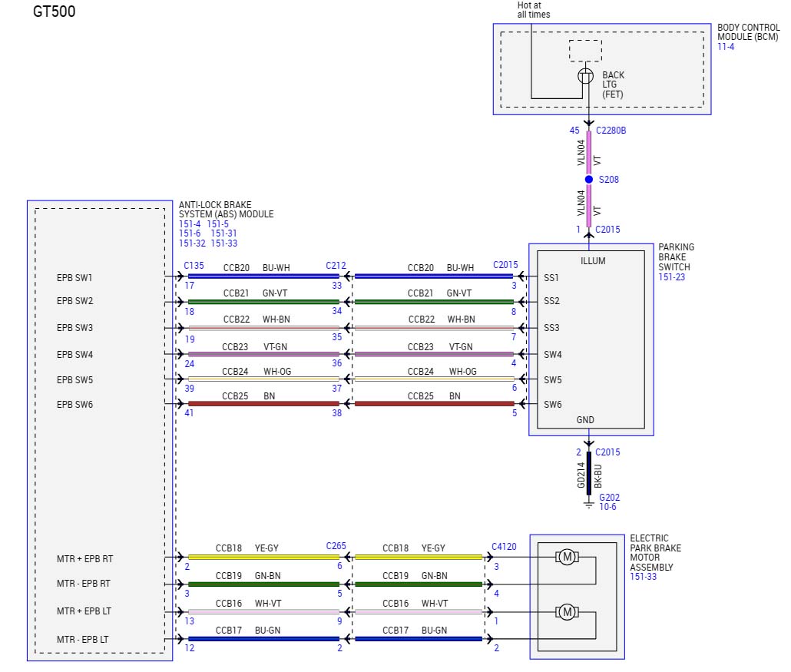This screenshot has width=791, height=672.
Task: Open the 151-31 reference under ABS module
Action: 223,233
